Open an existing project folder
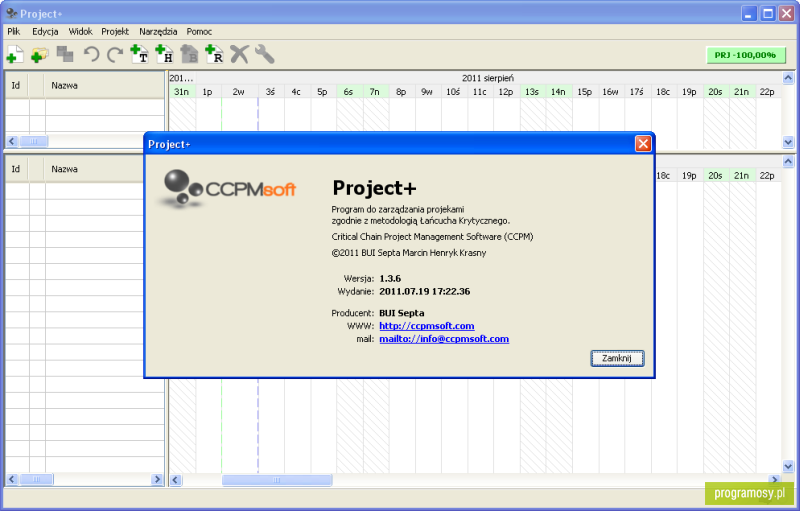Screen dimensions: 800x511 tap(39, 54)
